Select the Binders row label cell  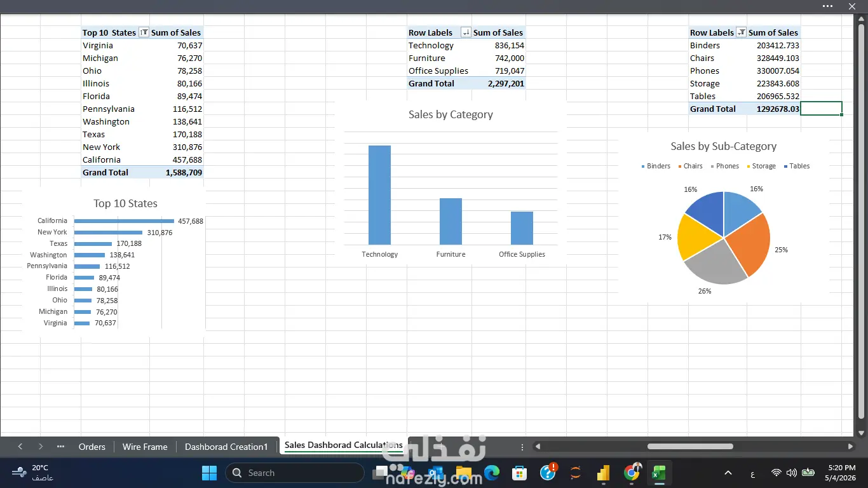click(718, 45)
